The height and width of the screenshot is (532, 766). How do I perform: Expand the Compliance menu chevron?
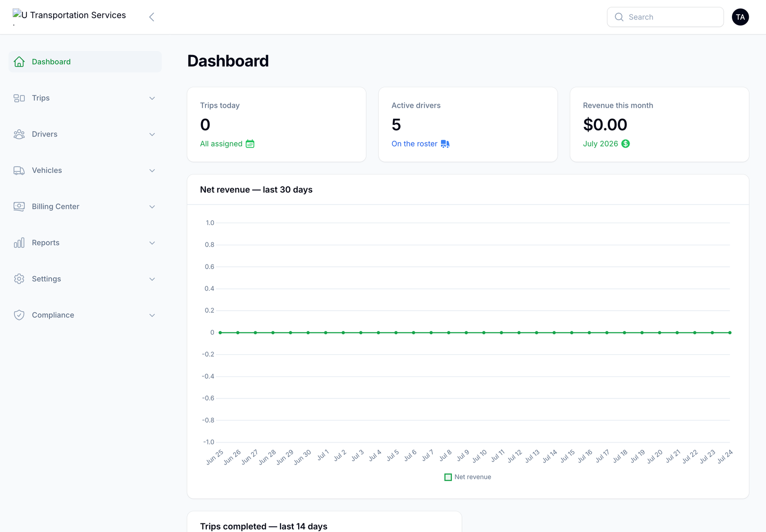coord(152,315)
